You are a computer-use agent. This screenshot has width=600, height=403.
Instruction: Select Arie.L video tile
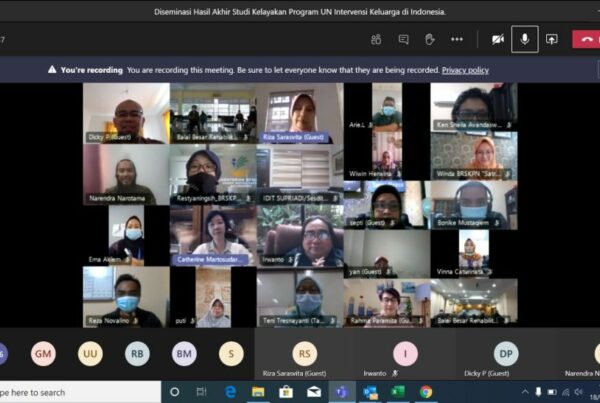click(x=387, y=107)
